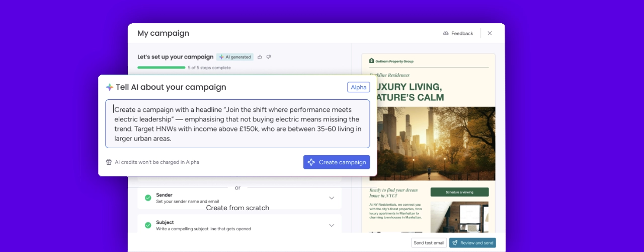Click the thumbs up icon
The height and width of the screenshot is (252, 644).
click(x=260, y=57)
